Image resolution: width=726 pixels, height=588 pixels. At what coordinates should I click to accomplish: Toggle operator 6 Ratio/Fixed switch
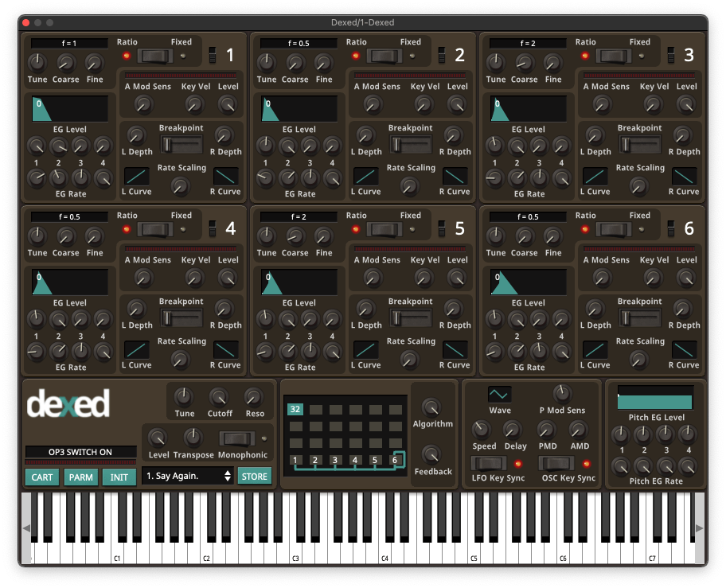coord(614,229)
